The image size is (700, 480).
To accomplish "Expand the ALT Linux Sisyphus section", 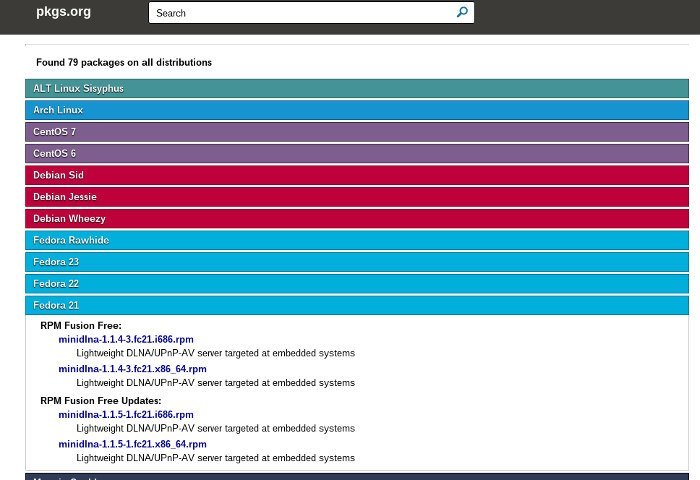I will [357, 88].
